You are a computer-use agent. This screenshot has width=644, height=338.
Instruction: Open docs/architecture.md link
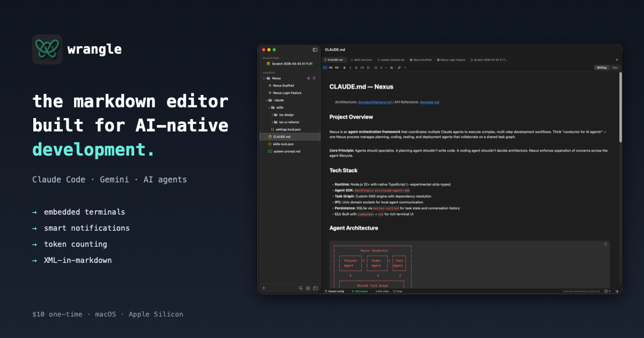375,102
